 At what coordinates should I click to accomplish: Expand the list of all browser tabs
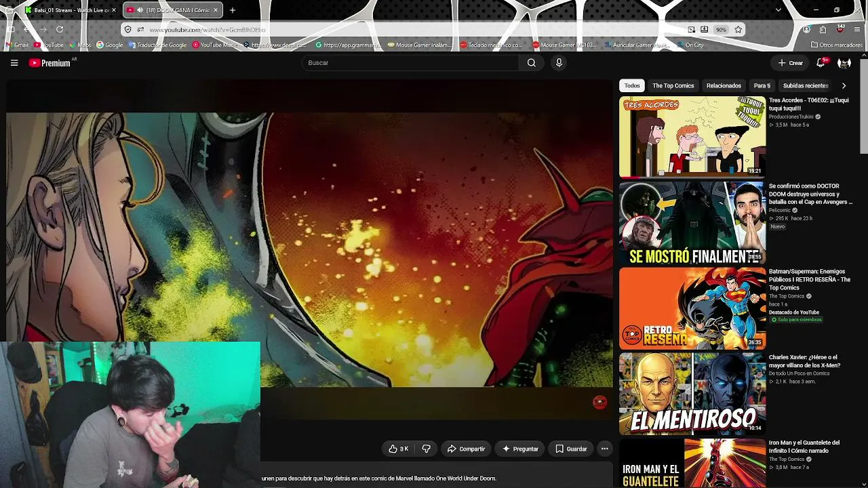(x=778, y=10)
